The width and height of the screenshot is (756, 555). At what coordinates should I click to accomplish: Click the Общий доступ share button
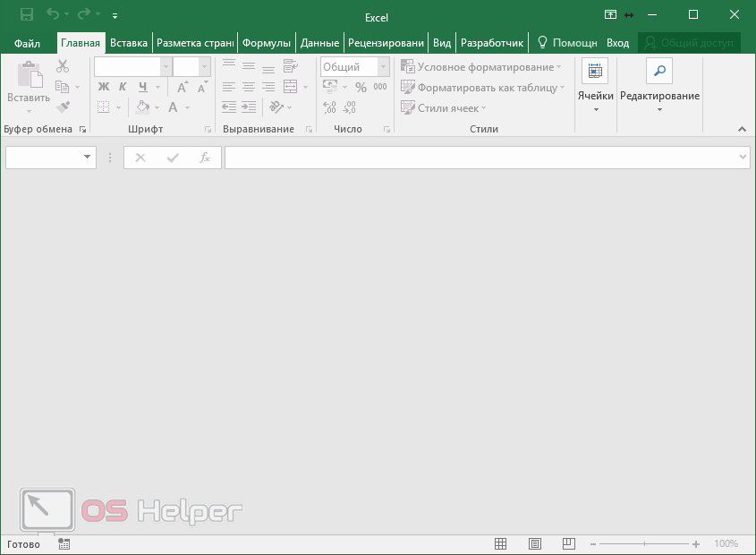click(689, 43)
